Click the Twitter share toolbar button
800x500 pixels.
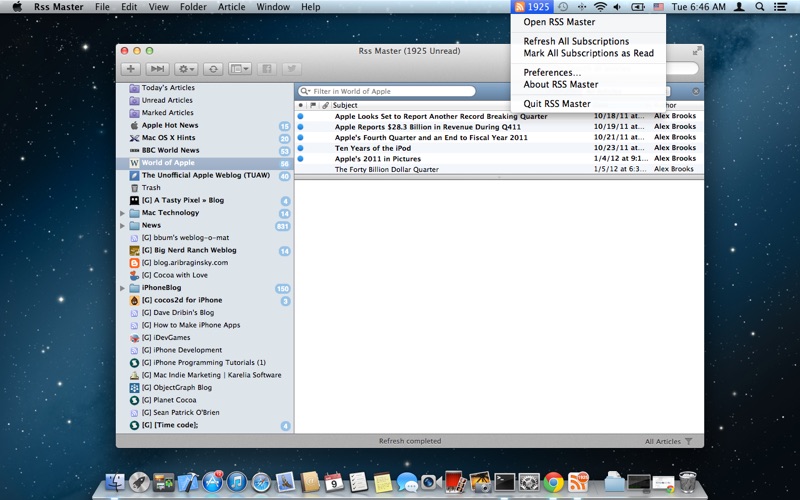(291, 69)
